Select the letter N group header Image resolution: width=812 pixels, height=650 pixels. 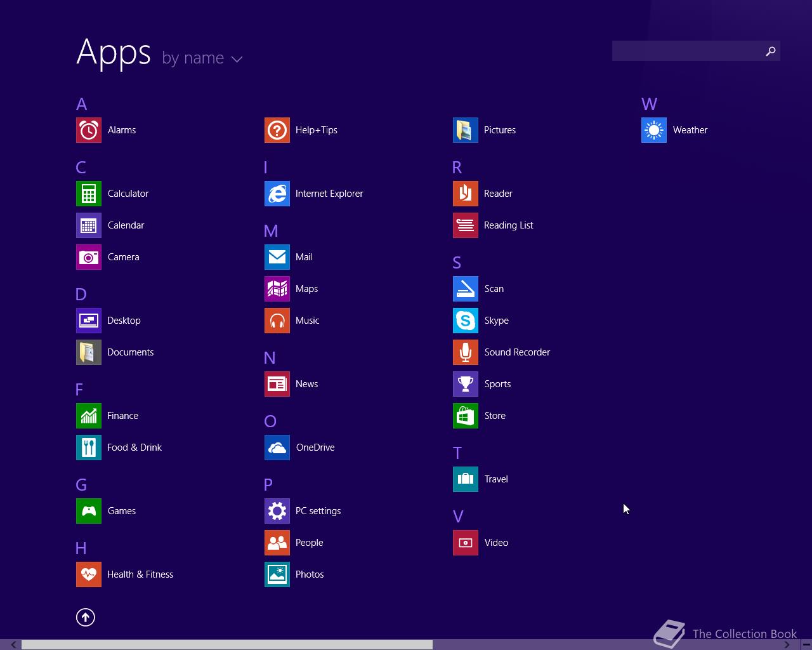click(270, 358)
